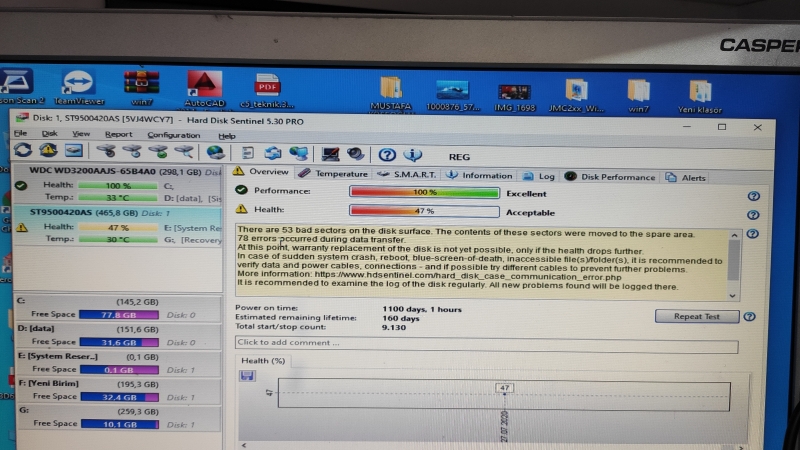Click the help icon beside the Performance bar
Screen dimensions: 800x450
(x=753, y=197)
